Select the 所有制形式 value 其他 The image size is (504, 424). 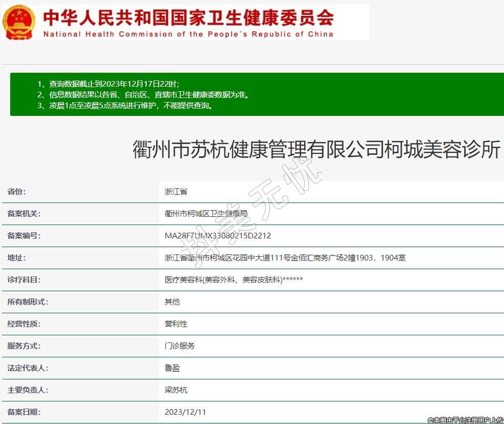(x=172, y=302)
